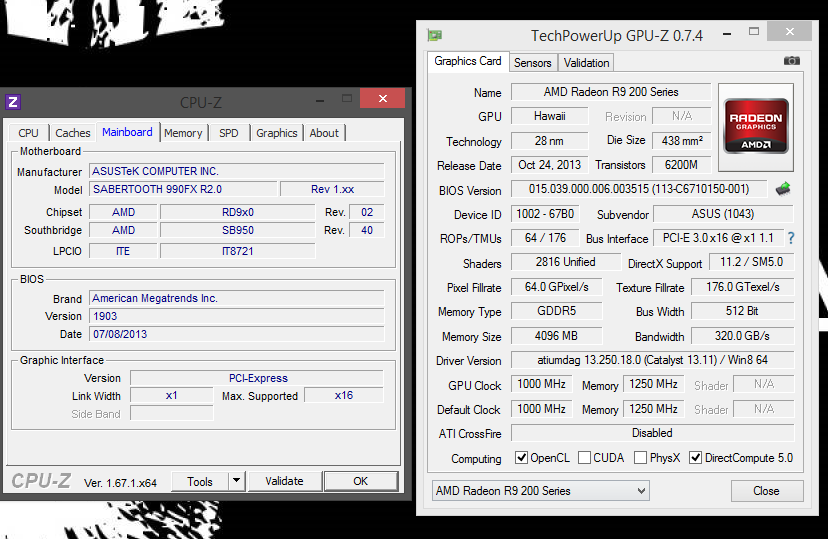Click the Shaders 2816 Unified field
This screenshot has width=828, height=539.
[x=566, y=262]
